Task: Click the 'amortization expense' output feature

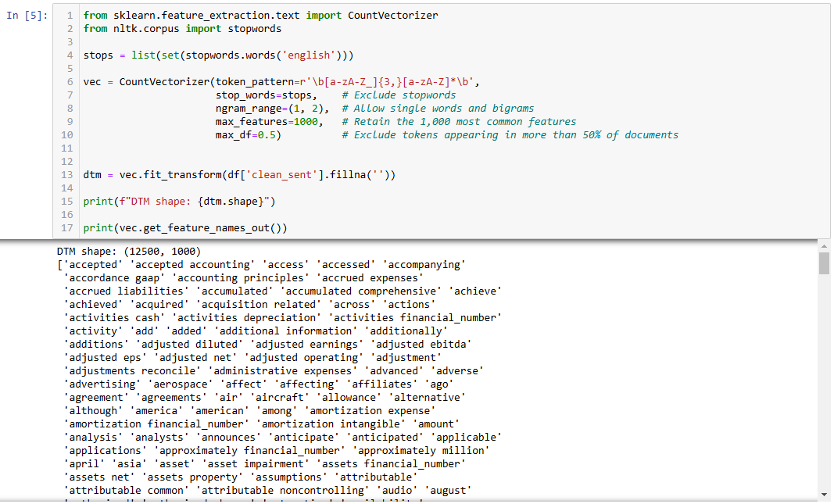Action: (x=370, y=411)
